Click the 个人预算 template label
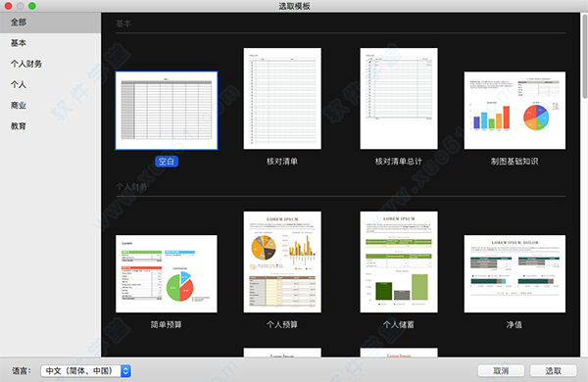 tap(282, 324)
